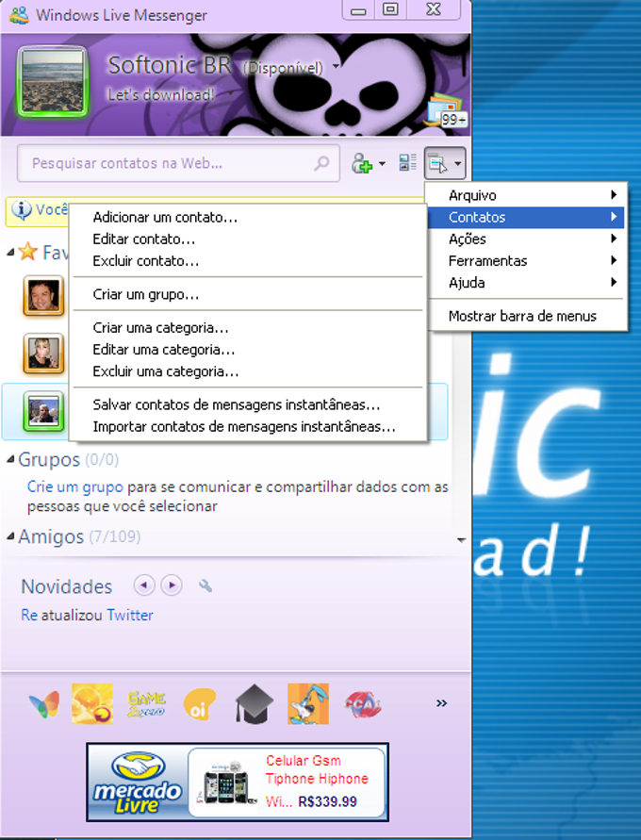Open the MSN butterfly icon tab
Image resolution: width=641 pixels, height=840 pixels.
tap(44, 704)
